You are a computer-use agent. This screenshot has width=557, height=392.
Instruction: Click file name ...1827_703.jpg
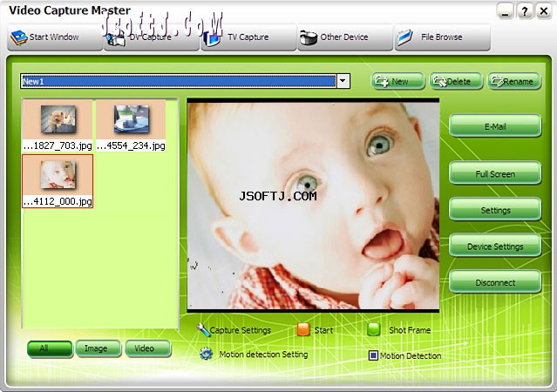point(58,145)
